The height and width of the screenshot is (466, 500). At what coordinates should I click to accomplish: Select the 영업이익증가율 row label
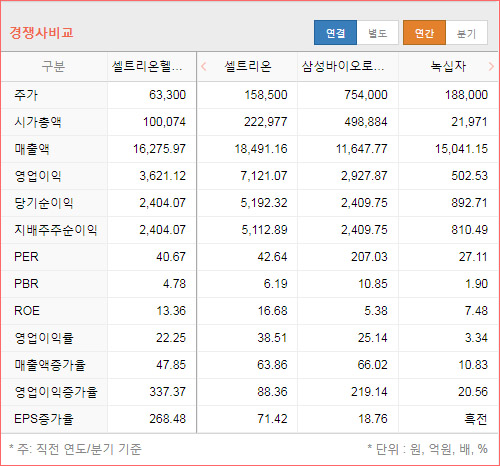tap(56, 392)
